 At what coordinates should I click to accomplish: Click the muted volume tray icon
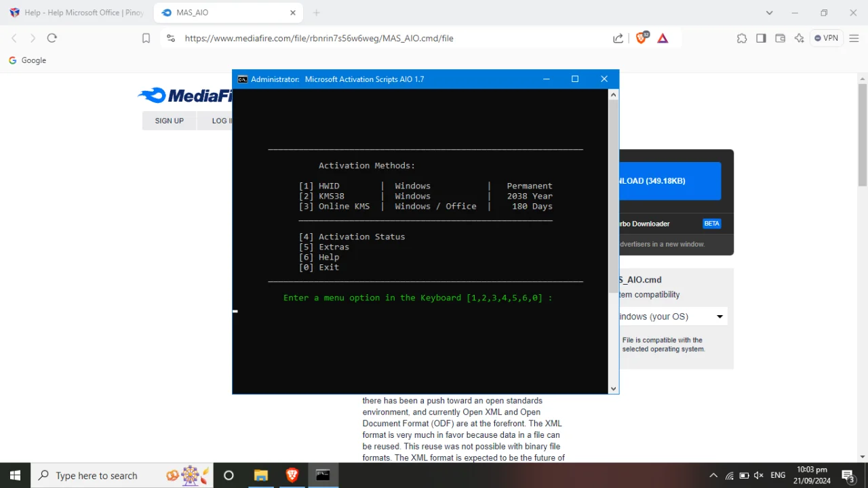[759, 475]
